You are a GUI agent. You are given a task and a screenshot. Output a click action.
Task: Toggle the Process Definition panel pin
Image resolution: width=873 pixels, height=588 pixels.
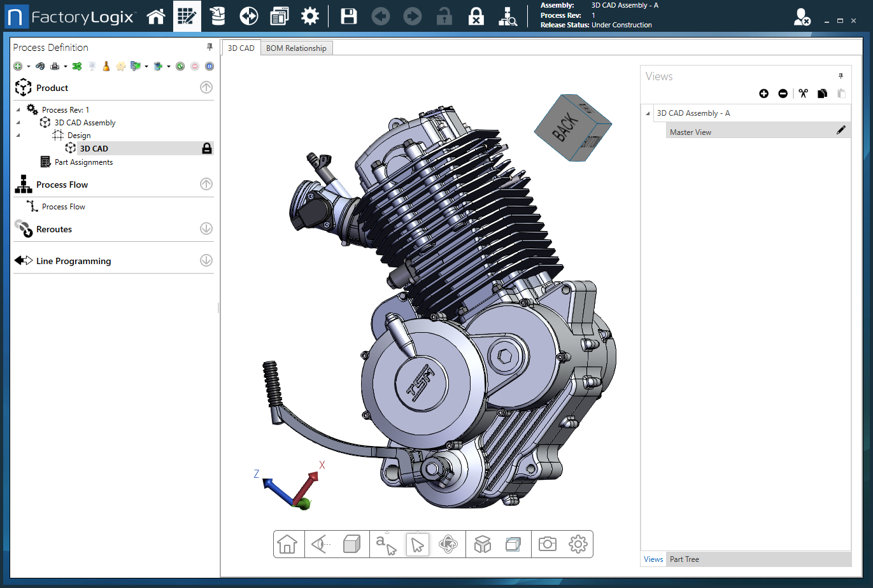click(209, 47)
